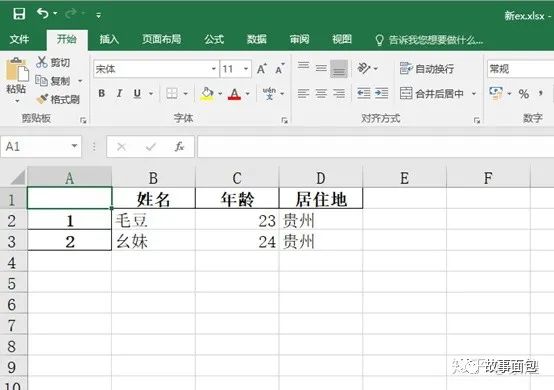Click the increase font size icon
This screenshot has width=554, height=390.
coord(261,69)
